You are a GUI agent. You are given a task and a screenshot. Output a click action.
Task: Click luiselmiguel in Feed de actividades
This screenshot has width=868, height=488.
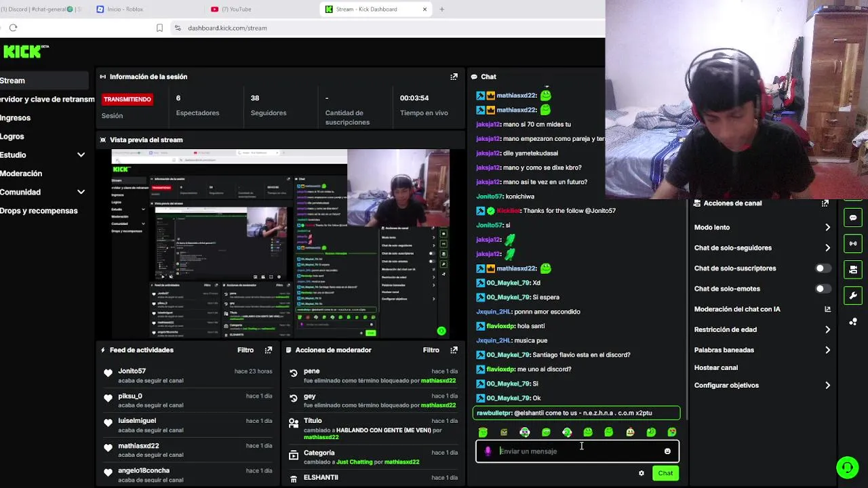click(137, 421)
